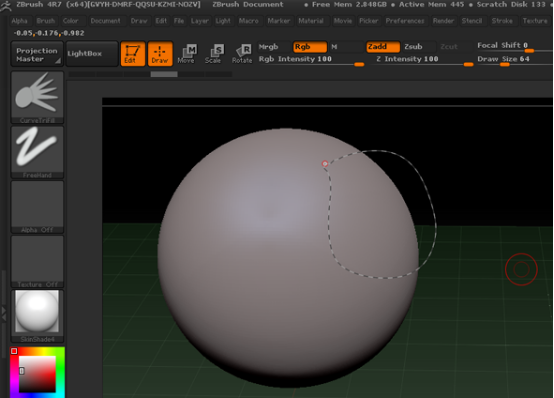Viewport: 554px width, 398px height.
Task: Click the hue ring of the color picker
Action: point(61,371)
